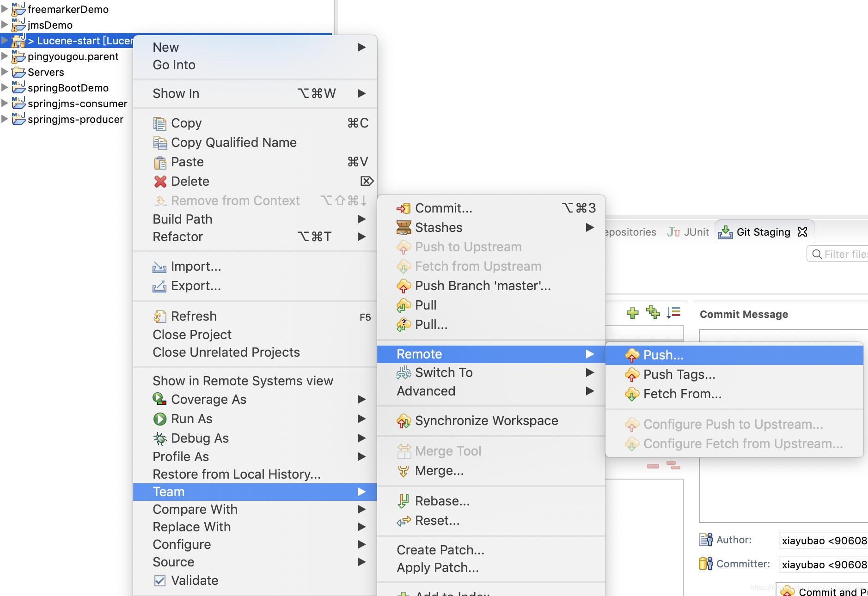The height and width of the screenshot is (596, 868).
Task: Click the Import icon
Action: 159,267
